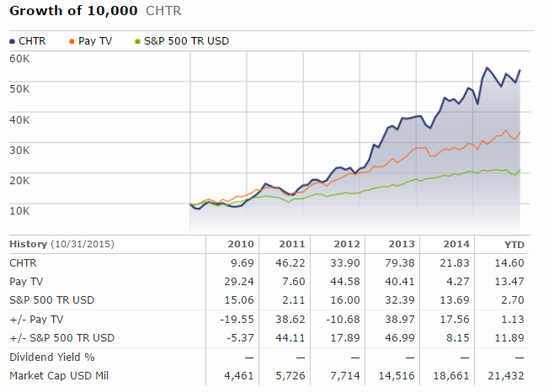The height and width of the screenshot is (392, 549).
Task: Click the Pay TV row label in table
Action: 26,282
